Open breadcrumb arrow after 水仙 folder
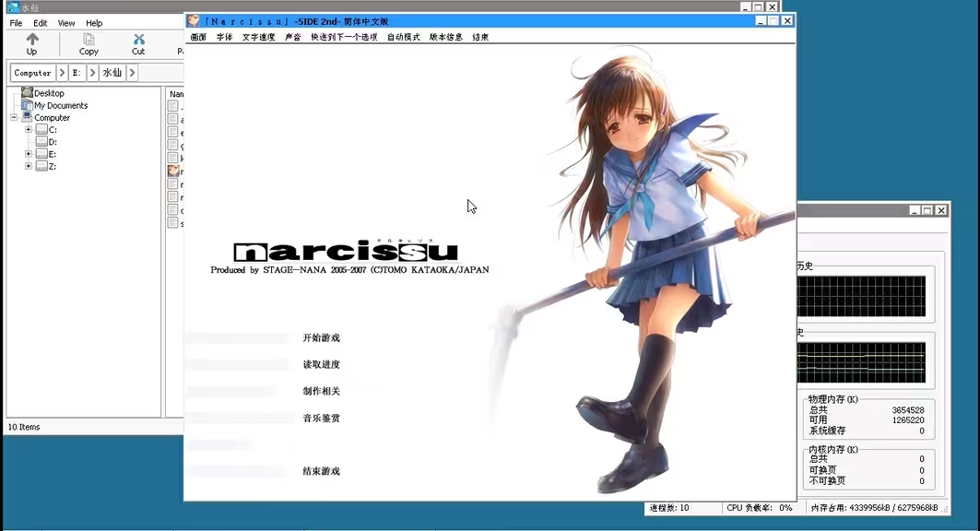 [132, 73]
